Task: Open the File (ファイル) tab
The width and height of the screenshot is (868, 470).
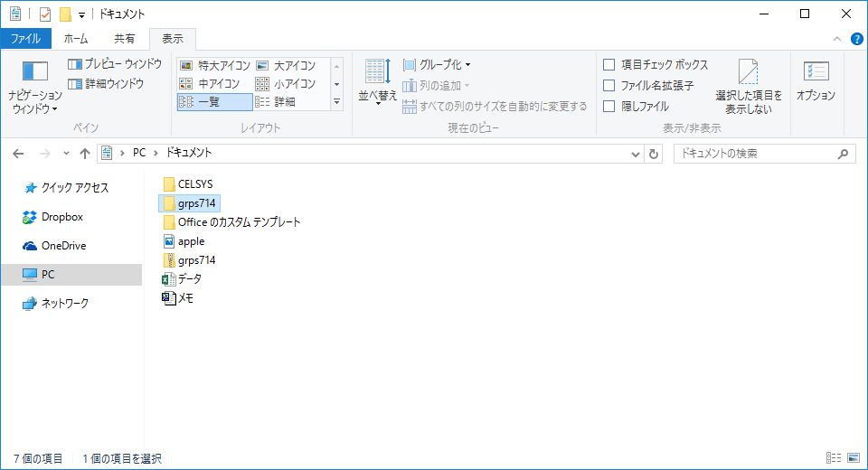Action: 25,39
